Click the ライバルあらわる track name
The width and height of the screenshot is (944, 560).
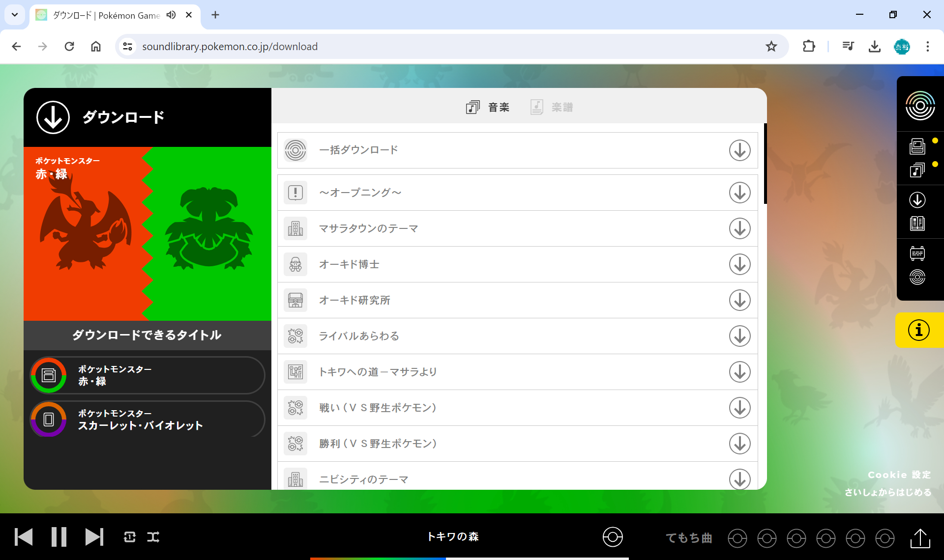click(359, 336)
